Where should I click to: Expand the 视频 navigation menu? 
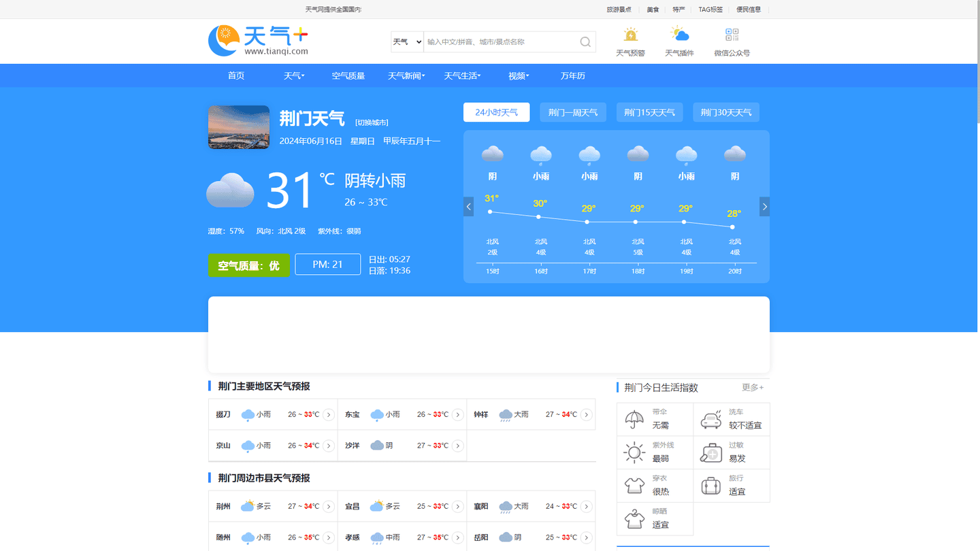[x=519, y=76]
